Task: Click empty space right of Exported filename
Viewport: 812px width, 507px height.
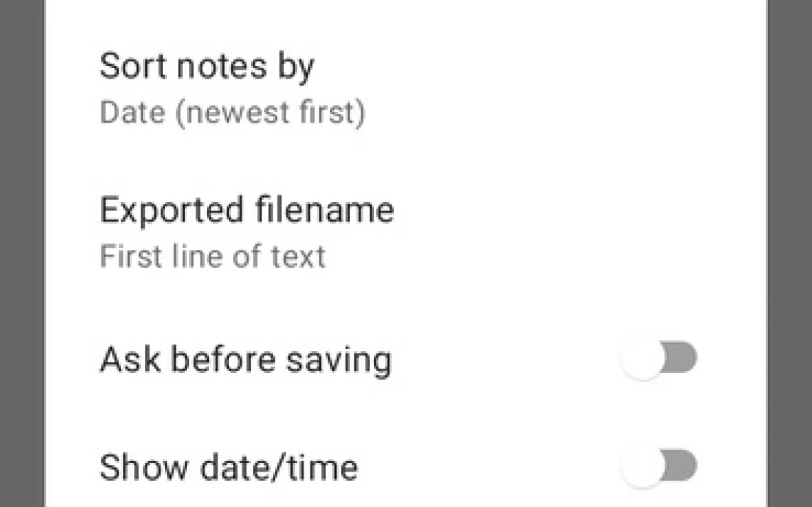Action: tap(567, 232)
